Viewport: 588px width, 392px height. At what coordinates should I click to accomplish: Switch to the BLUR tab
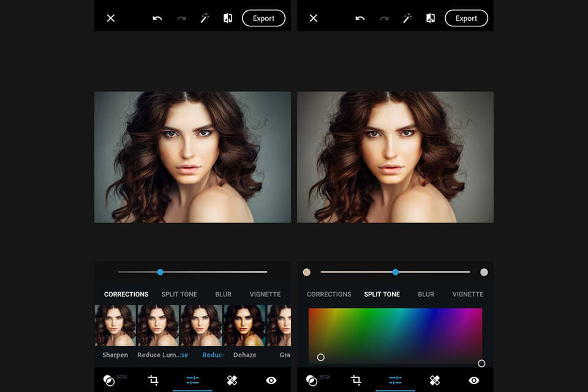tap(223, 294)
